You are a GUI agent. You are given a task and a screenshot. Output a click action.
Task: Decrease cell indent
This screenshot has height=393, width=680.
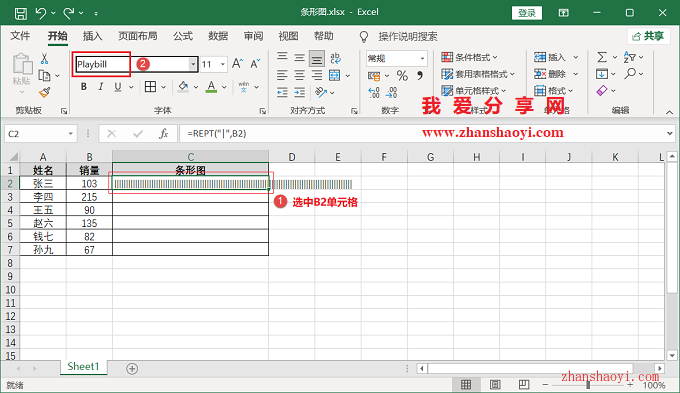coord(282,92)
